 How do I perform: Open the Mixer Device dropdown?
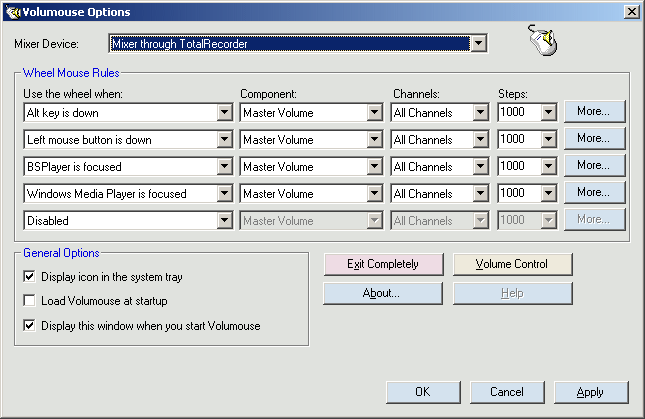[x=478, y=44]
